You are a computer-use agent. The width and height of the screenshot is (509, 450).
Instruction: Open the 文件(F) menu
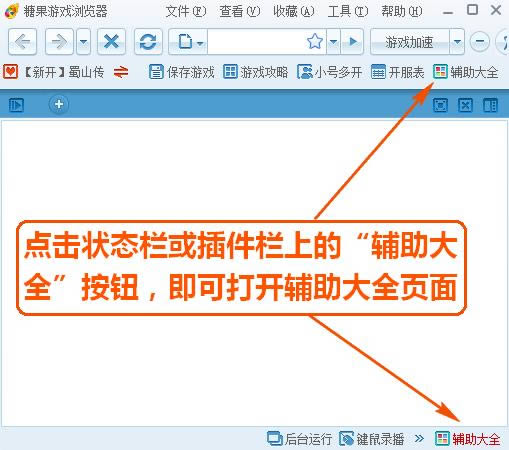point(186,12)
